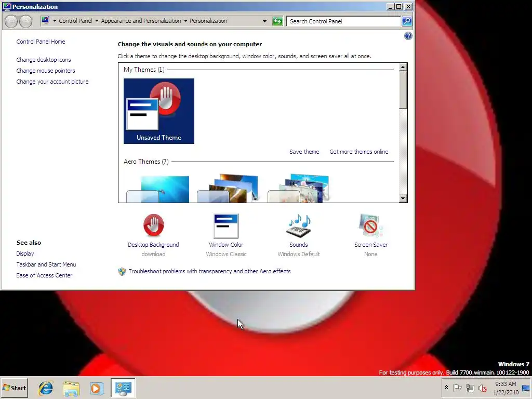Screen dimensions: 532x399
Task: Click the Control Panel taskbar button
Action: 123,388
